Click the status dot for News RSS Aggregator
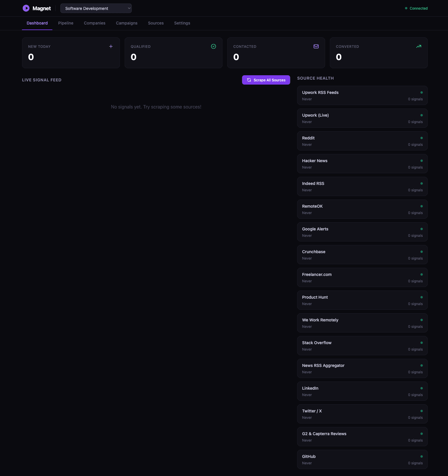 tap(421, 365)
